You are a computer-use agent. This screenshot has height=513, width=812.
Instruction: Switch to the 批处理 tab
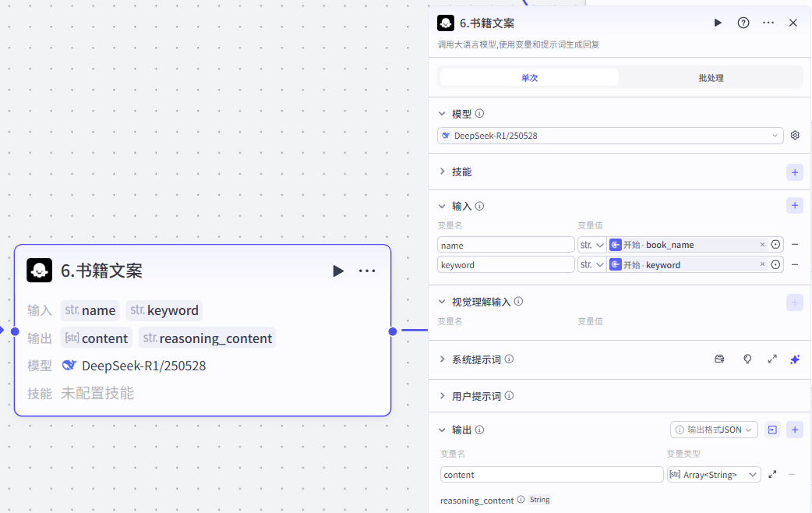click(x=711, y=77)
